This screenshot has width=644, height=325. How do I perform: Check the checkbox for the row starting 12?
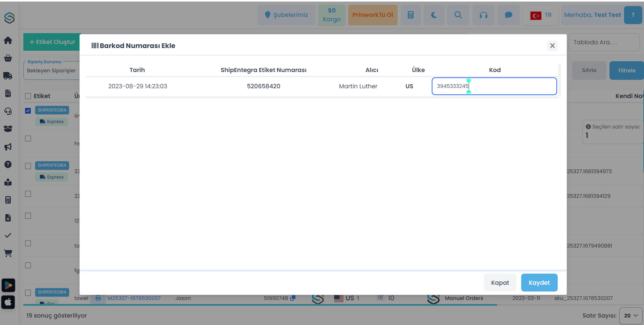click(28, 216)
